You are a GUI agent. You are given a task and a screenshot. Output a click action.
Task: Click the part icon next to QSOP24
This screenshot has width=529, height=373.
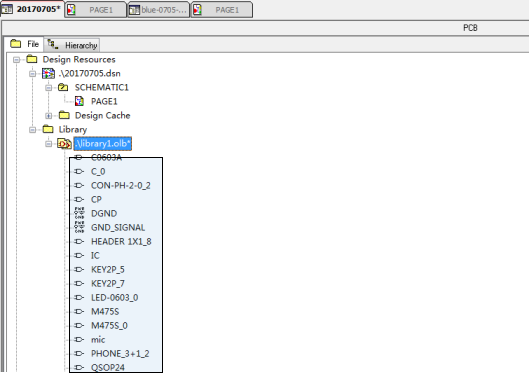[79, 367]
